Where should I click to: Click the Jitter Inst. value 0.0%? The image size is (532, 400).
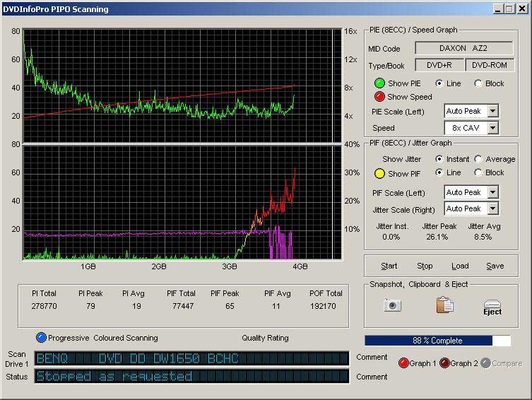(x=391, y=237)
